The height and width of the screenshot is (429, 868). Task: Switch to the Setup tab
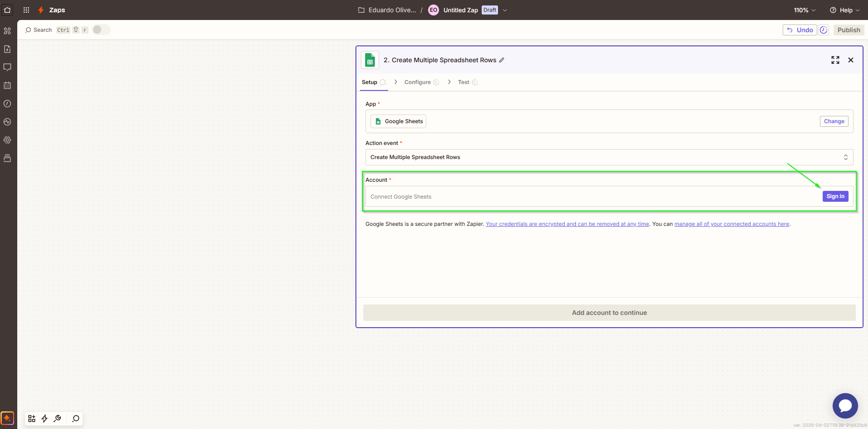pos(374,82)
